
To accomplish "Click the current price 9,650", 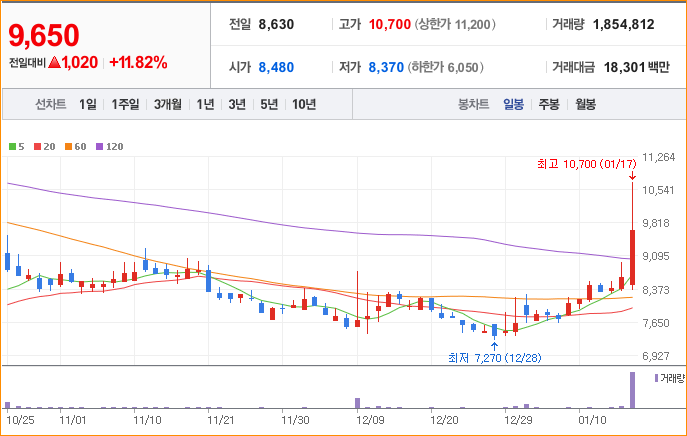I will coord(44,35).
